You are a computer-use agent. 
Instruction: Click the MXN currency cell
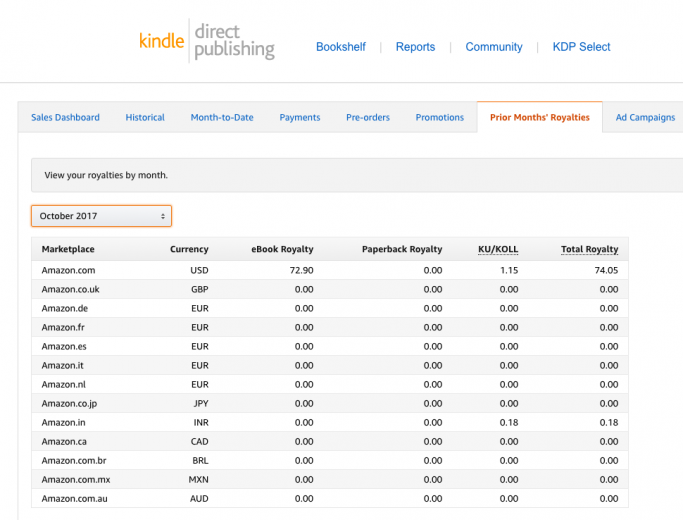tap(199, 479)
